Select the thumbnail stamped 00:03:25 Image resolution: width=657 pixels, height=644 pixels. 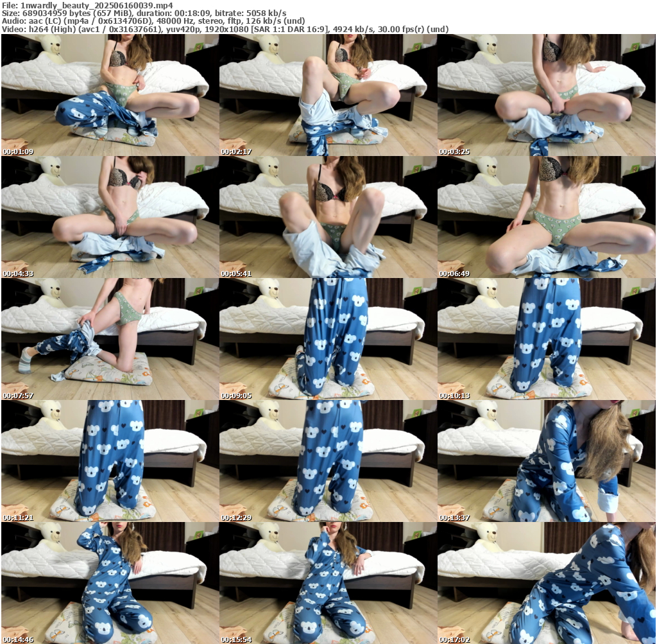pyautogui.click(x=547, y=95)
